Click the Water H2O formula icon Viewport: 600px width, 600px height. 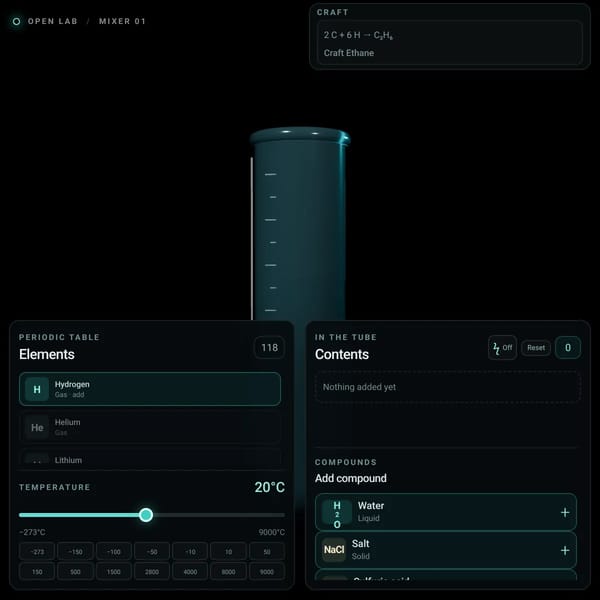coord(337,512)
